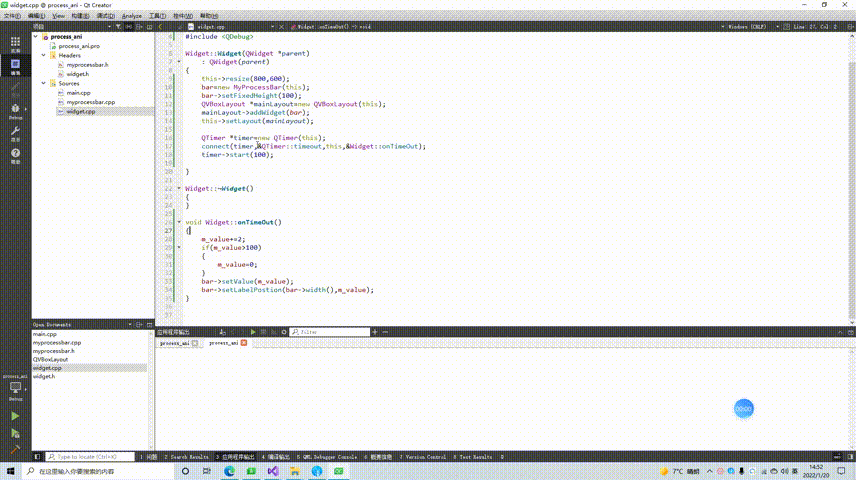Open the 问题 issues pane

point(149,457)
